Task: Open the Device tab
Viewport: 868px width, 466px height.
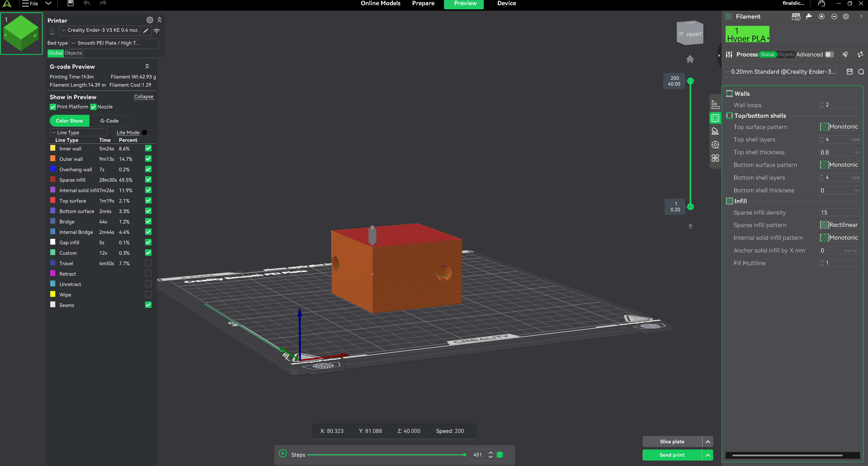Action: click(506, 3)
